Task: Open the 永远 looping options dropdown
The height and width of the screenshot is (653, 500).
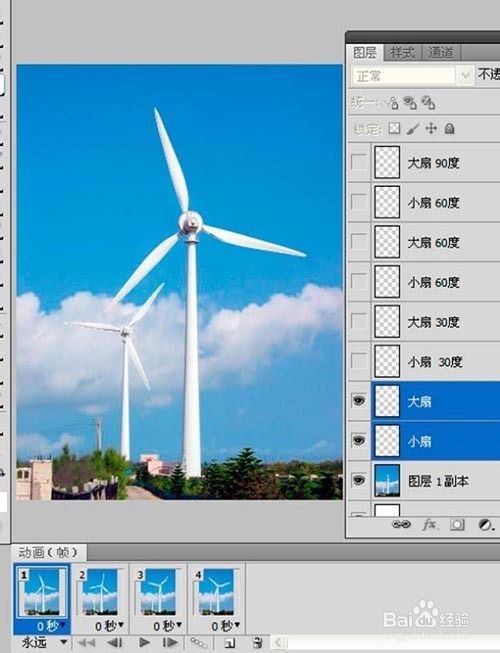Action: click(43, 642)
